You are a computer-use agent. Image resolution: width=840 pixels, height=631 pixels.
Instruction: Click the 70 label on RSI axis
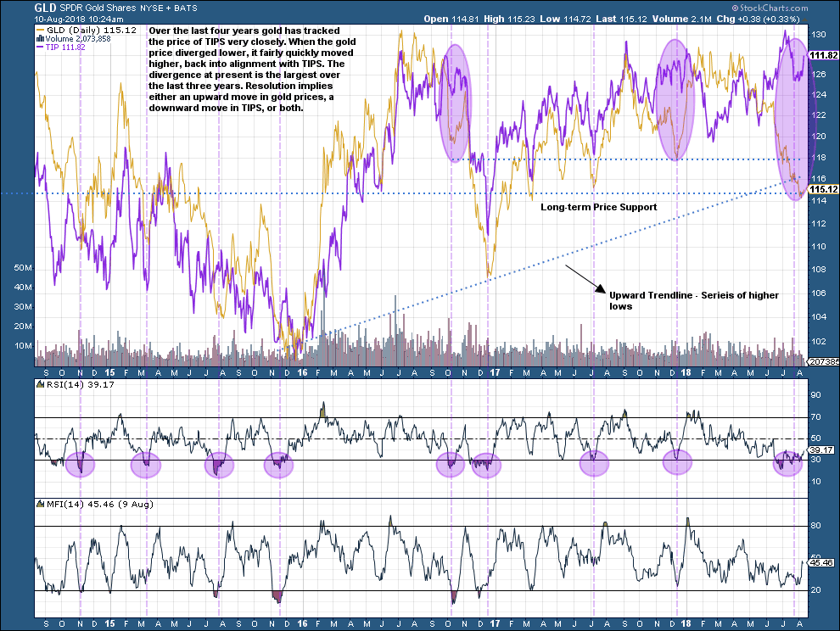tap(816, 416)
